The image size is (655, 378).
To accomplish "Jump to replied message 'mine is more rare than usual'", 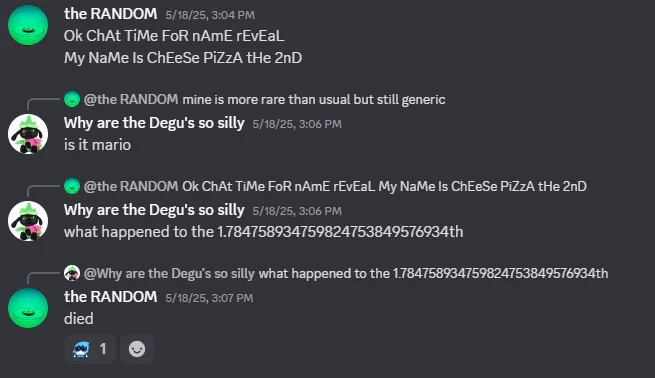I will [x=314, y=99].
